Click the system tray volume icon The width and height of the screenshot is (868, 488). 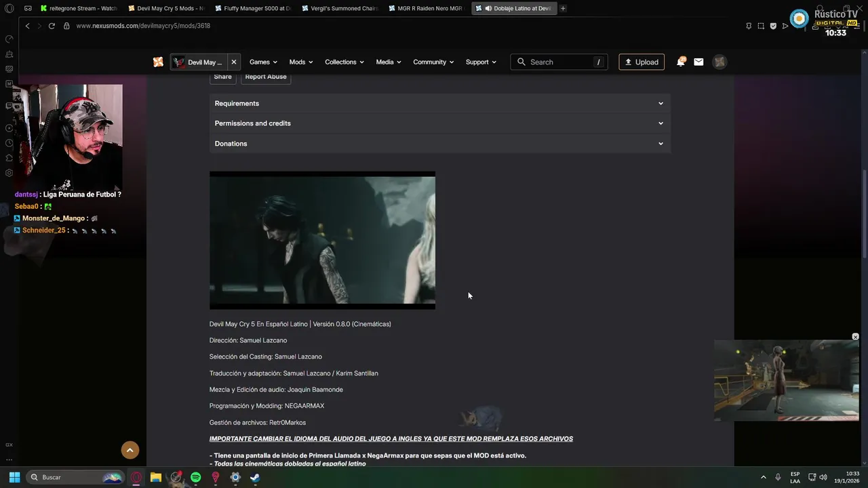click(x=823, y=477)
